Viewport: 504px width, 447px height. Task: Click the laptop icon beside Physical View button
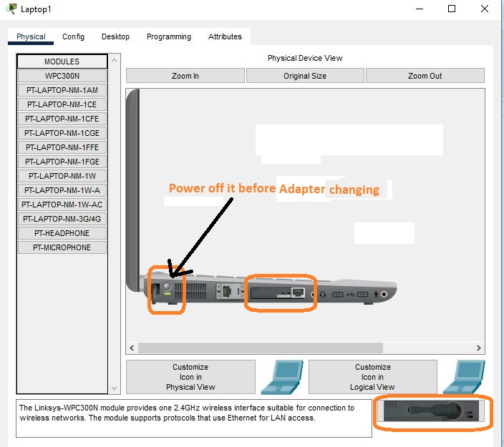click(282, 377)
